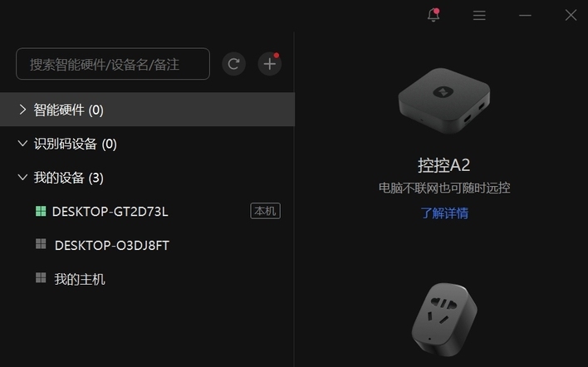Select DESKTOP-GT2D73L in device list

click(x=147, y=212)
